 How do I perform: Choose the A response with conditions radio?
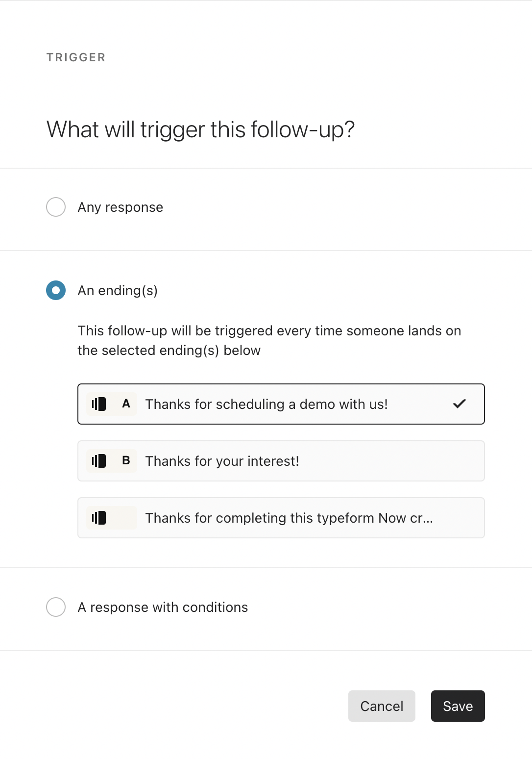click(x=56, y=607)
